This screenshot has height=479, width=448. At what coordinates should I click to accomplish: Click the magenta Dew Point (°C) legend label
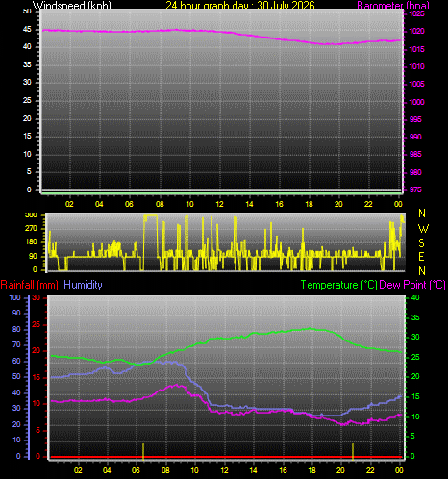coord(412,285)
